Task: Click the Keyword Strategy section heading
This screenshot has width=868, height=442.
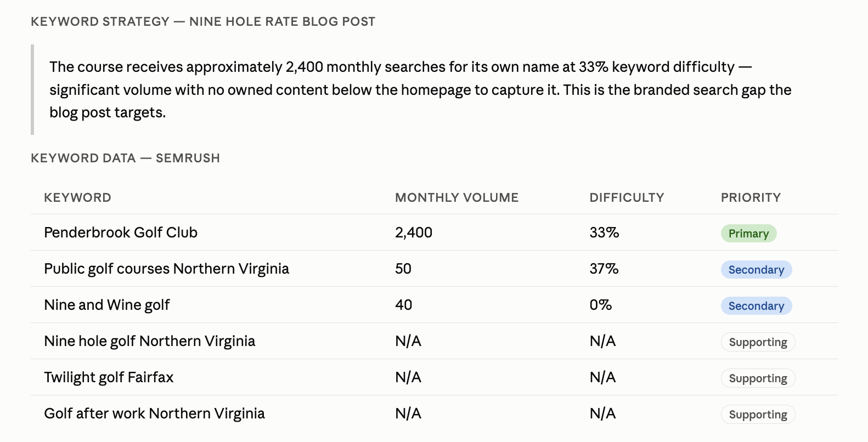Action: point(203,21)
